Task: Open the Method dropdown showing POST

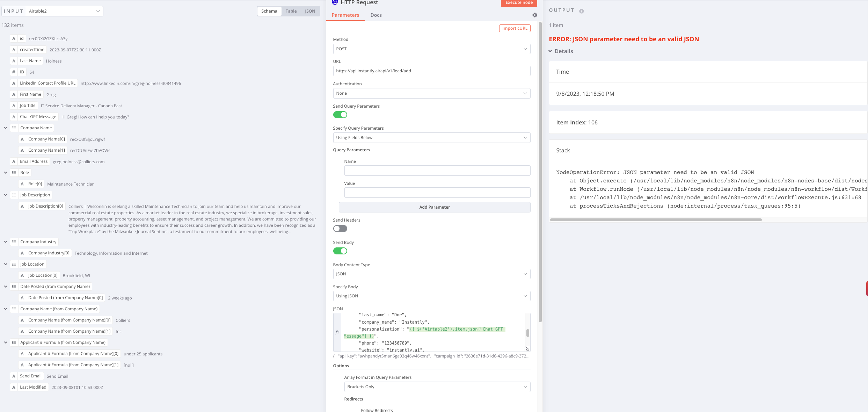Action: click(x=431, y=49)
